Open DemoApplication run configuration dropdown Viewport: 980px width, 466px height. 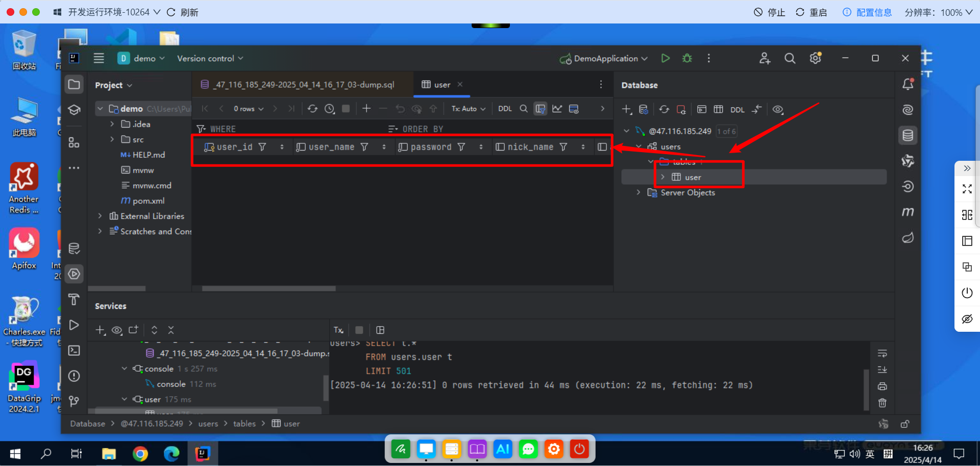(x=604, y=58)
